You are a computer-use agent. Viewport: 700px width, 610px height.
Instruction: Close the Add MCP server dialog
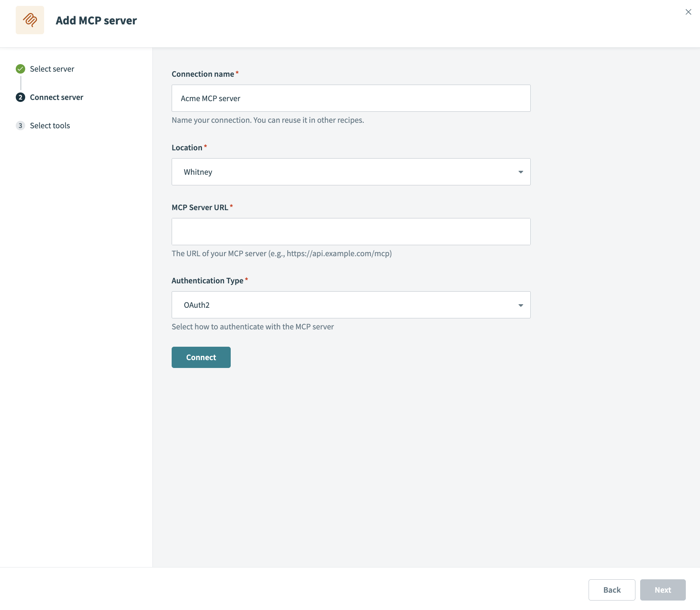tap(688, 12)
